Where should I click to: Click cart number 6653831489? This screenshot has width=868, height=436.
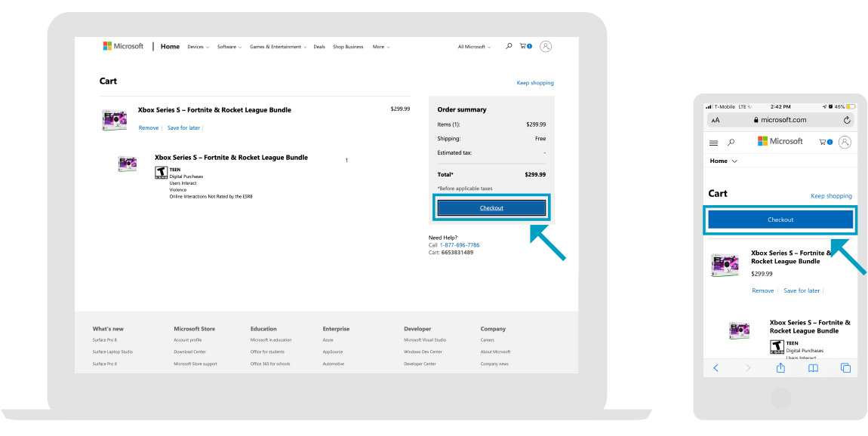pyautogui.click(x=457, y=252)
